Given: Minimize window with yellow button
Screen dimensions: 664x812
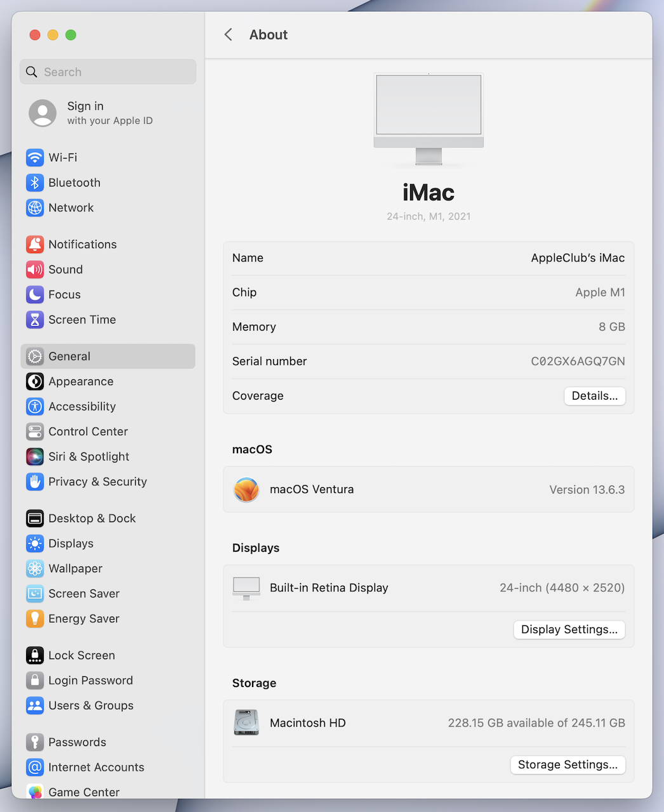Looking at the screenshot, I should [x=53, y=35].
